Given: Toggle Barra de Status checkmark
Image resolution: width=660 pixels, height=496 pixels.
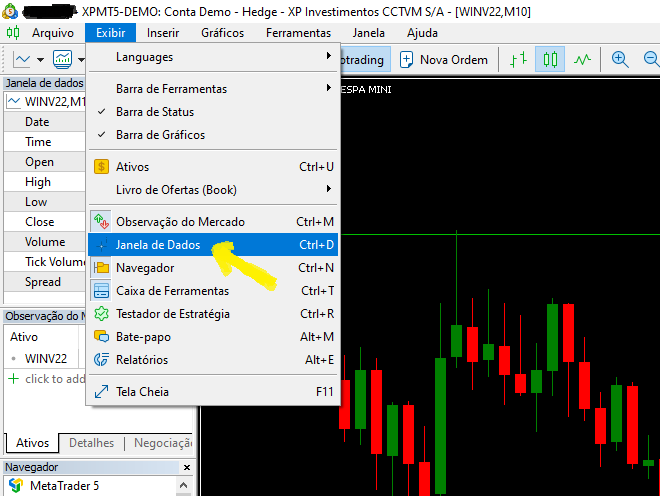Looking at the screenshot, I should [x=101, y=112].
